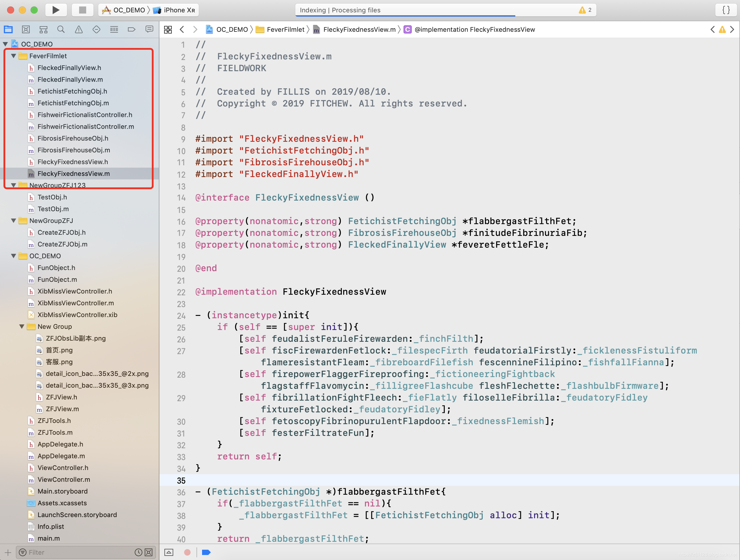Image resolution: width=740 pixels, height=560 pixels.
Task: Open the Issue navigator (warning triangle)
Action: (79, 29)
